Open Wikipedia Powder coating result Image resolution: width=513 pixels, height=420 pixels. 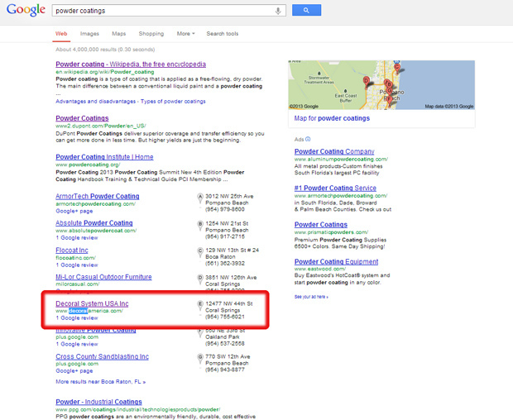[x=130, y=64]
